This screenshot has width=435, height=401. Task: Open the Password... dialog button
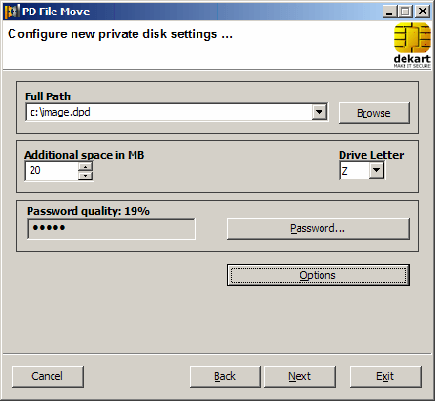tap(318, 229)
